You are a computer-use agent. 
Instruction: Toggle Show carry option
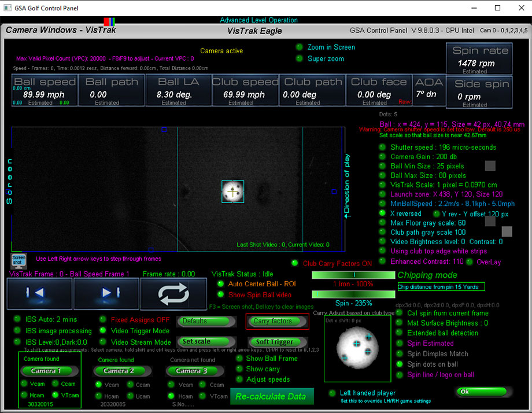(x=239, y=369)
